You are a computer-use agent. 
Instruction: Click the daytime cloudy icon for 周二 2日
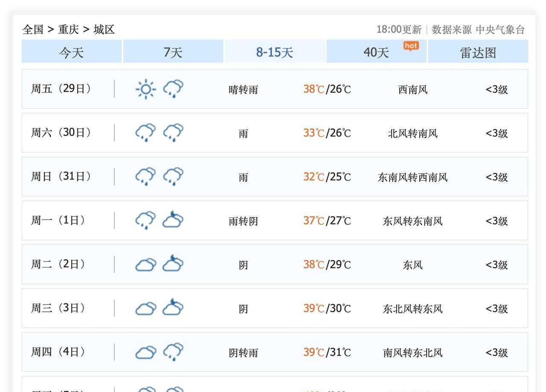(x=145, y=265)
